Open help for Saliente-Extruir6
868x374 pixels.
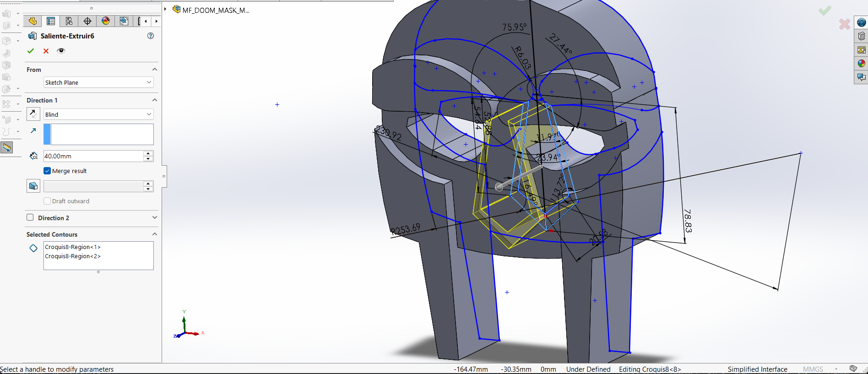[151, 36]
